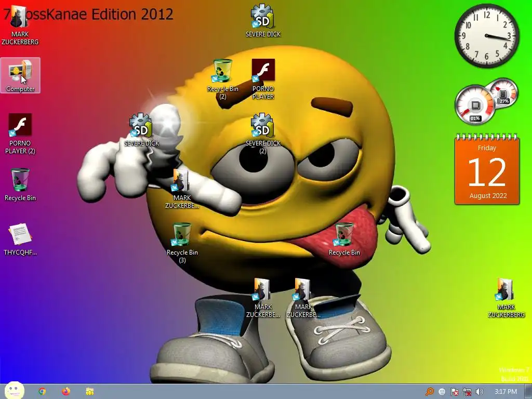Select the THYCQHF... document file
532x399 pixels.
[20, 239]
